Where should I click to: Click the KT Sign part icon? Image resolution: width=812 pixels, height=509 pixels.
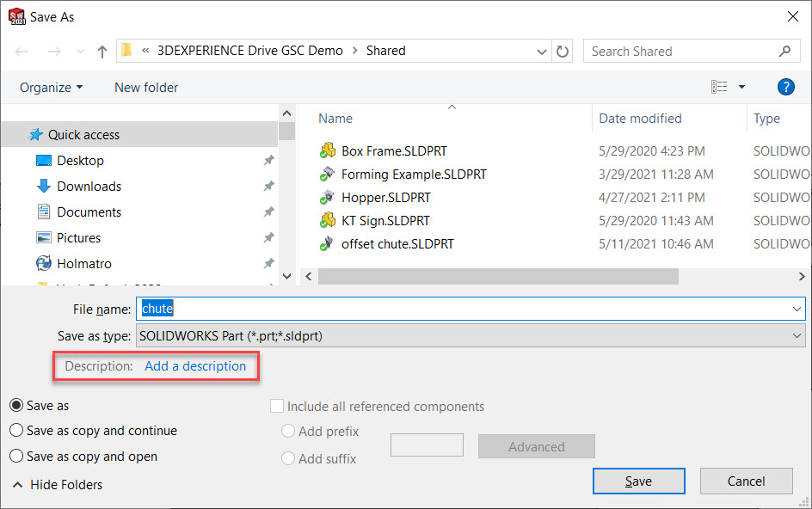(327, 221)
